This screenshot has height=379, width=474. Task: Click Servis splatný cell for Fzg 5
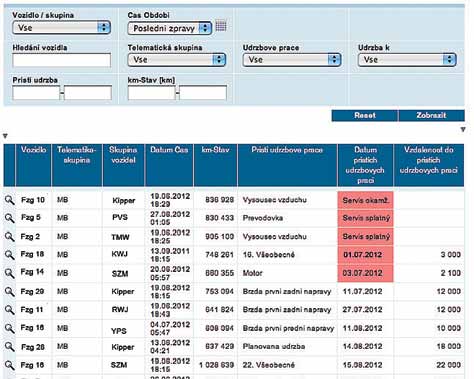pos(365,218)
